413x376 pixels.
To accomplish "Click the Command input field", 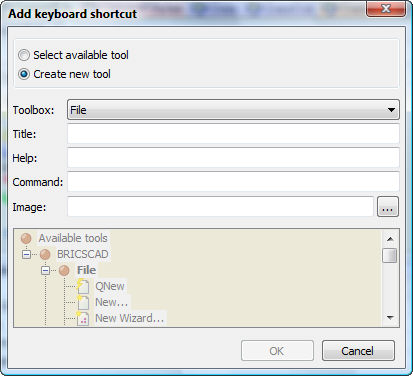I will pyautogui.click(x=233, y=182).
